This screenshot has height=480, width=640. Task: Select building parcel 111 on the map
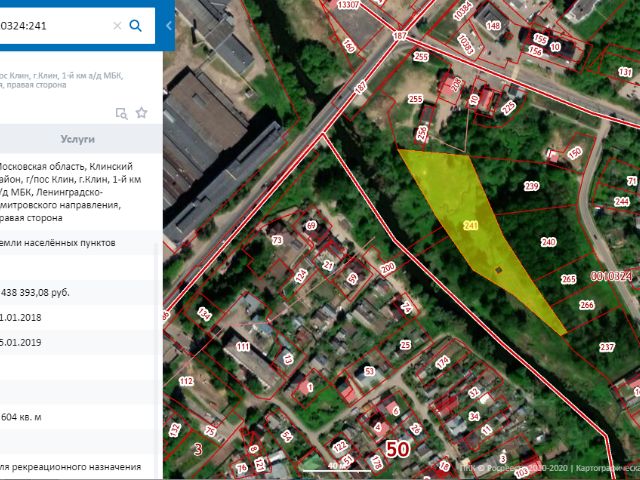(x=243, y=347)
